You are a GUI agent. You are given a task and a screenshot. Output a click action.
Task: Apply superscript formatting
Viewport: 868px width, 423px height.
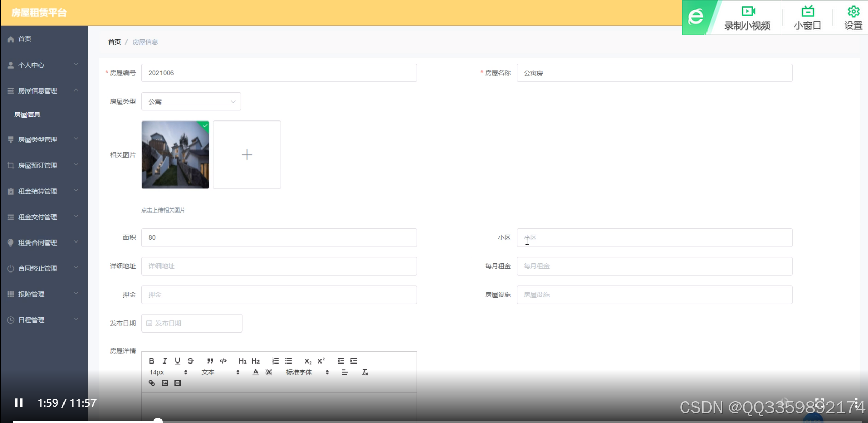(321, 361)
